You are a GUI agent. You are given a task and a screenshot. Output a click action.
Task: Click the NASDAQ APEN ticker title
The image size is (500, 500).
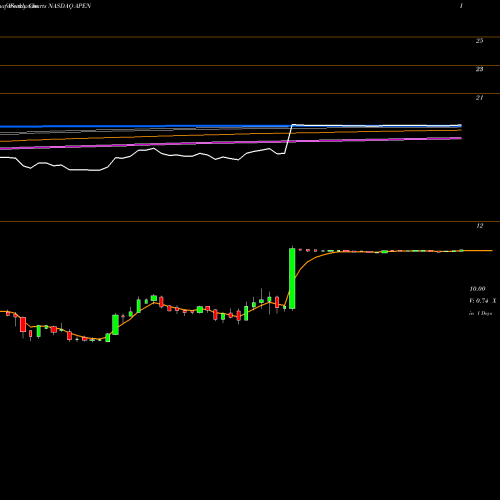point(70,6)
